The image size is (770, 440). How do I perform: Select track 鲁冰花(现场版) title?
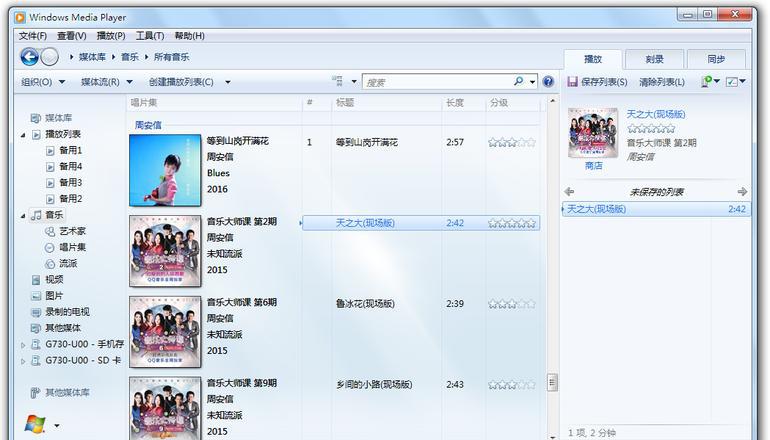[365, 304]
